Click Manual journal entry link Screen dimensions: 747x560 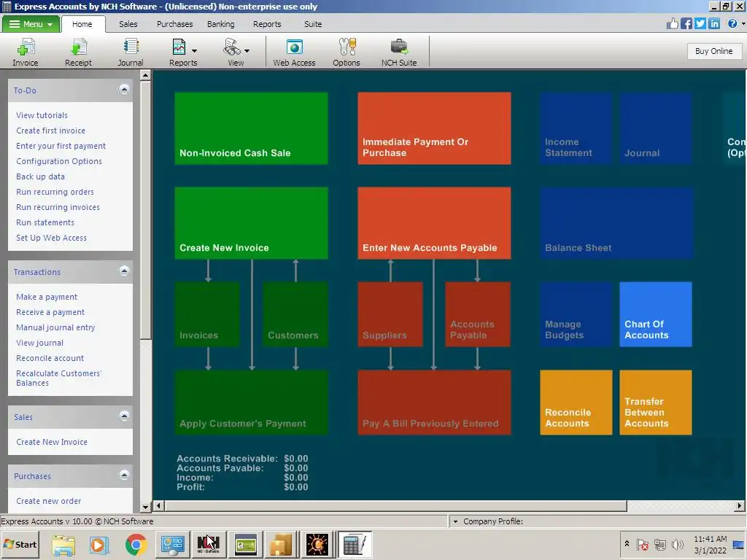tap(55, 327)
